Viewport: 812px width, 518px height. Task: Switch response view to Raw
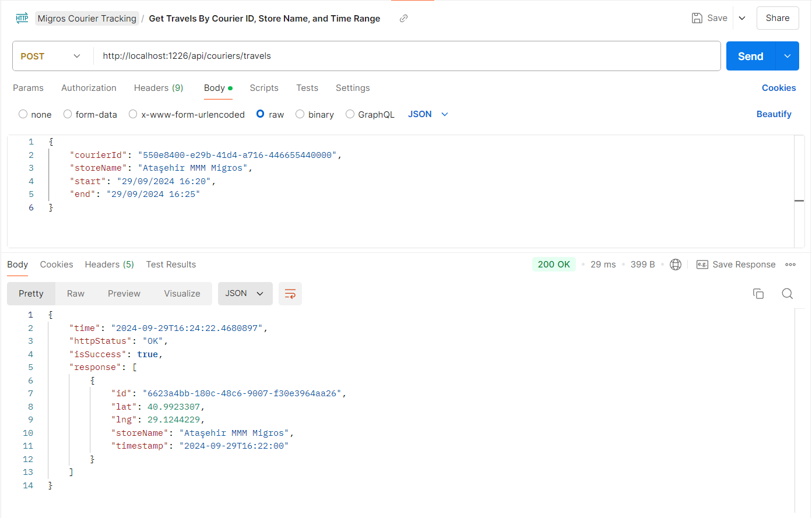coord(76,294)
